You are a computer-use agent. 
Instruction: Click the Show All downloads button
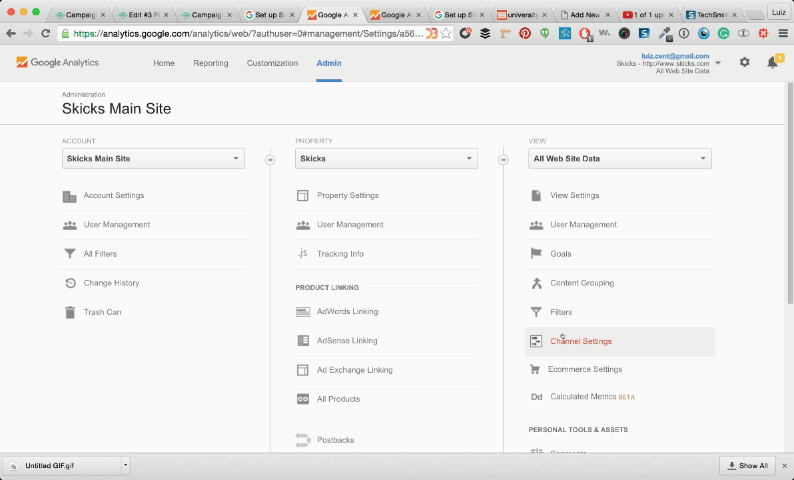[x=748, y=465]
